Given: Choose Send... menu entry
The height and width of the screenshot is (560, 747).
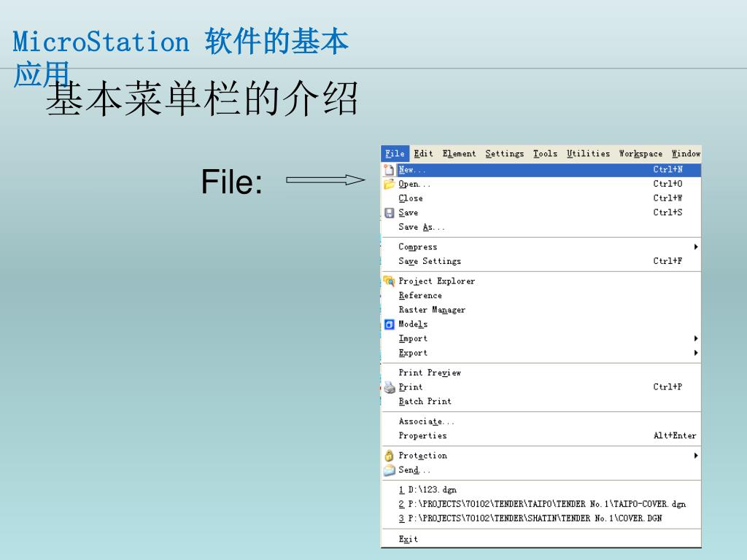Looking at the screenshot, I should [x=541, y=470].
